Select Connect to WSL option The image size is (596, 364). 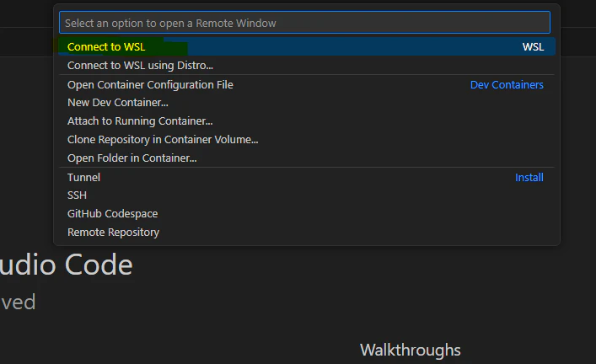pyautogui.click(x=307, y=46)
